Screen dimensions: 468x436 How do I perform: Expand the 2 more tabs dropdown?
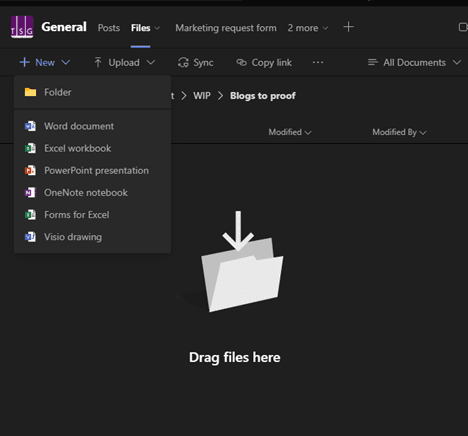coord(308,28)
